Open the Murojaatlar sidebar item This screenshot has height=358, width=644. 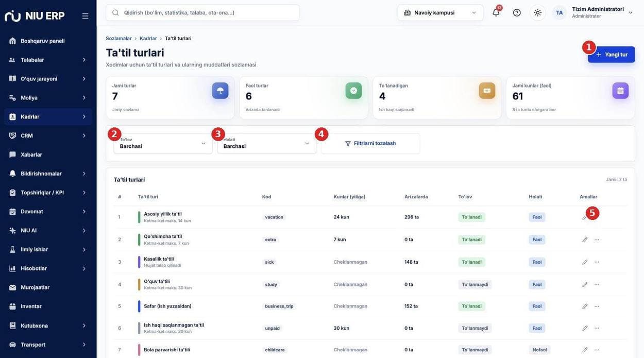(x=48, y=287)
